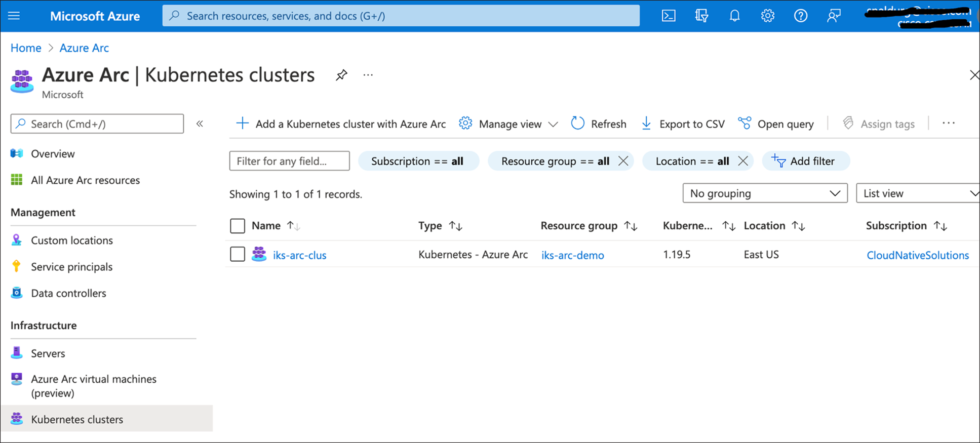Open the iks-arc-demo resource group link
The height and width of the screenshot is (443, 980).
(573, 255)
